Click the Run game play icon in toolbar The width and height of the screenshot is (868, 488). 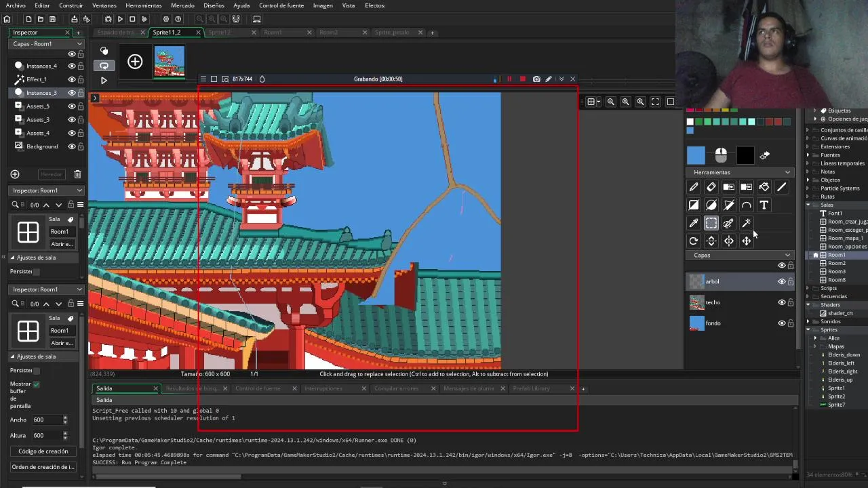120,19
